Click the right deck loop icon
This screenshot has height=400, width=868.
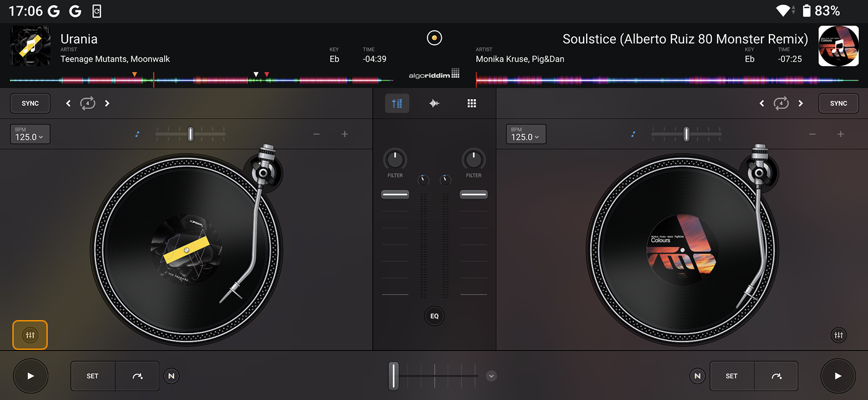[781, 103]
